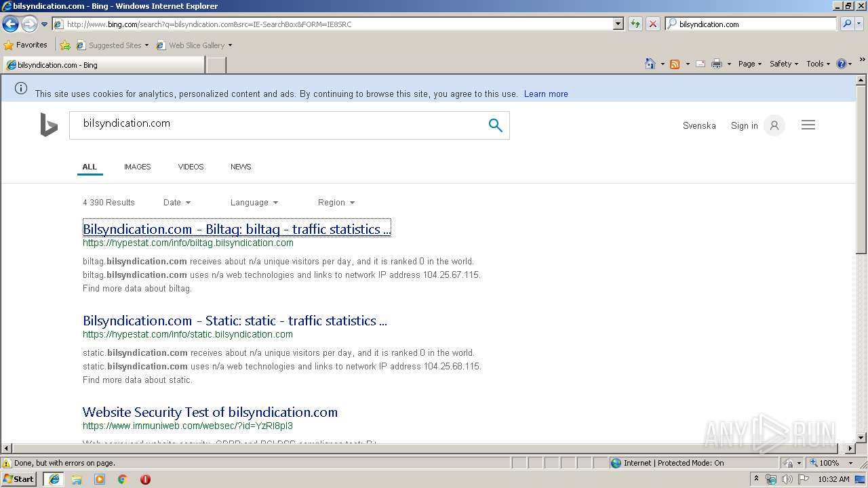Viewport: 868px width, 488px height.
Task: Open search provider options dropdown
Action: pos(859,24)
